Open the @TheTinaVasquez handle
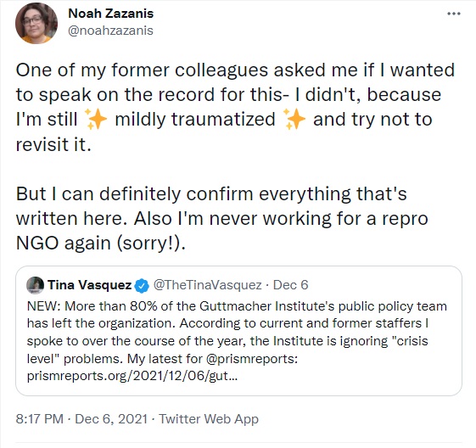This screenshot has width=476, height=448. point(207,285)
